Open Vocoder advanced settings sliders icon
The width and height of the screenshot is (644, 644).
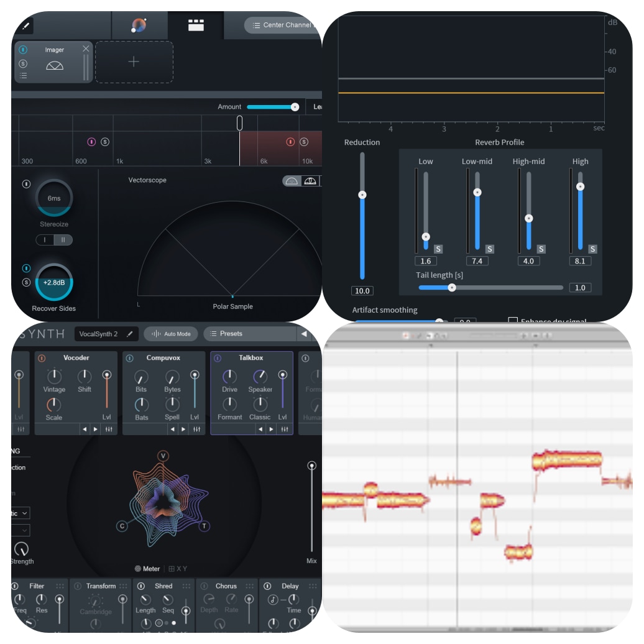(x=109, y=429)
